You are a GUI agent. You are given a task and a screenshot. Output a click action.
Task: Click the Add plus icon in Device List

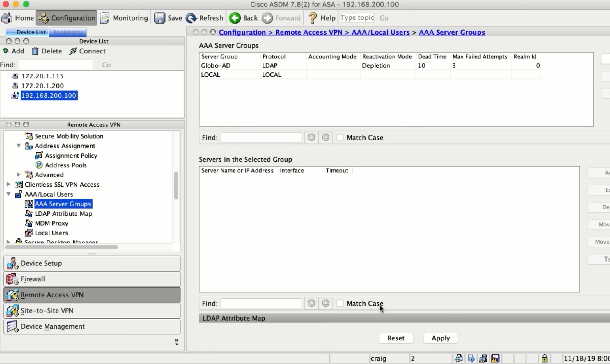tap(6, 51)
